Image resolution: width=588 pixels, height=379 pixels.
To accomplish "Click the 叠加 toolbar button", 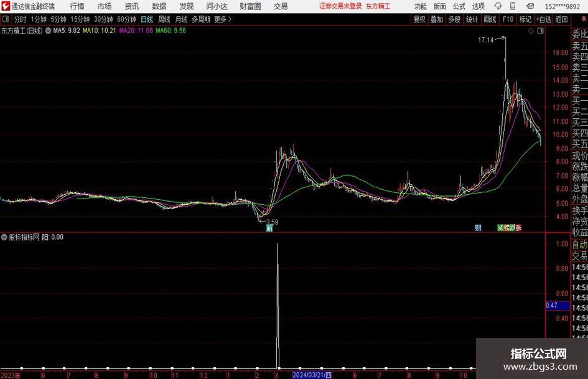I will coord(437,19).
